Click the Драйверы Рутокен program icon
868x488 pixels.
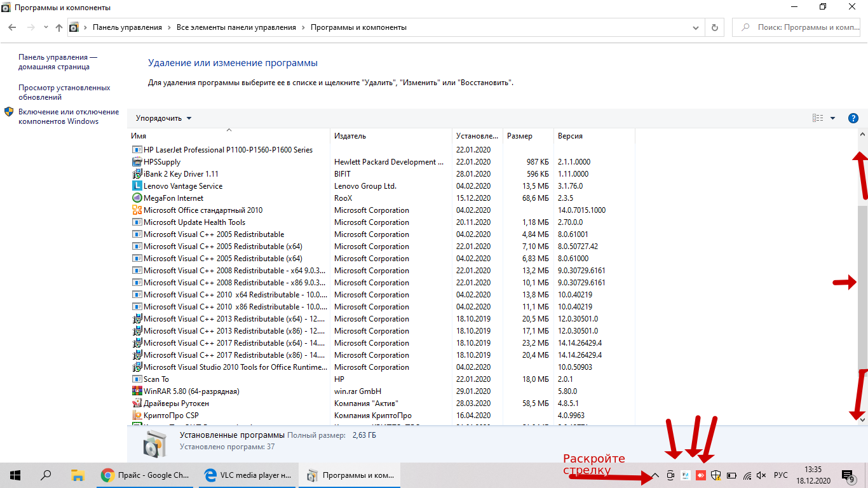click(137, 403)
